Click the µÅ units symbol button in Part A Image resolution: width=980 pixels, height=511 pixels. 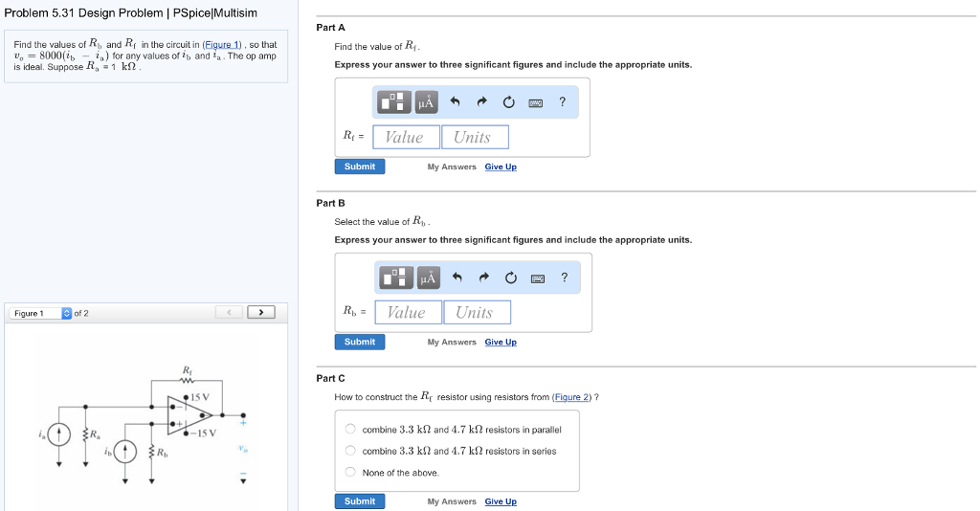pos(426,101)
